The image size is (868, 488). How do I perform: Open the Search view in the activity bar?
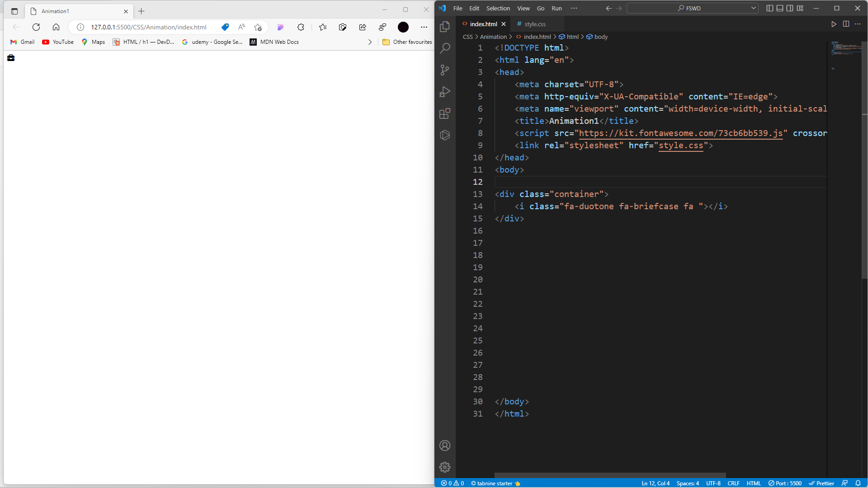pos(445,48)
